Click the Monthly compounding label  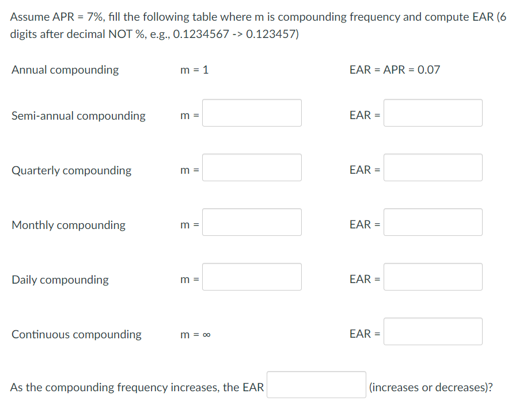click(68, 225)
